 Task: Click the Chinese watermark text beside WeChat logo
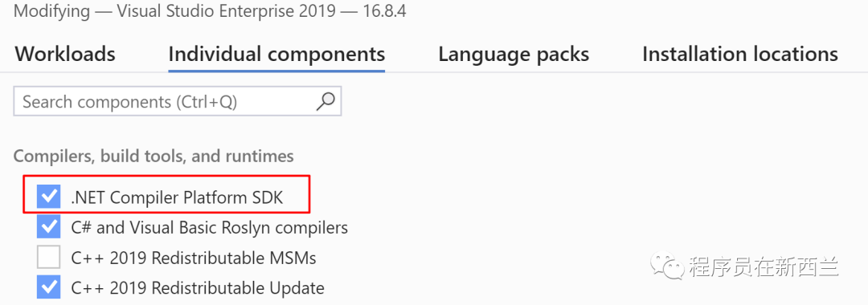point(764,266)
